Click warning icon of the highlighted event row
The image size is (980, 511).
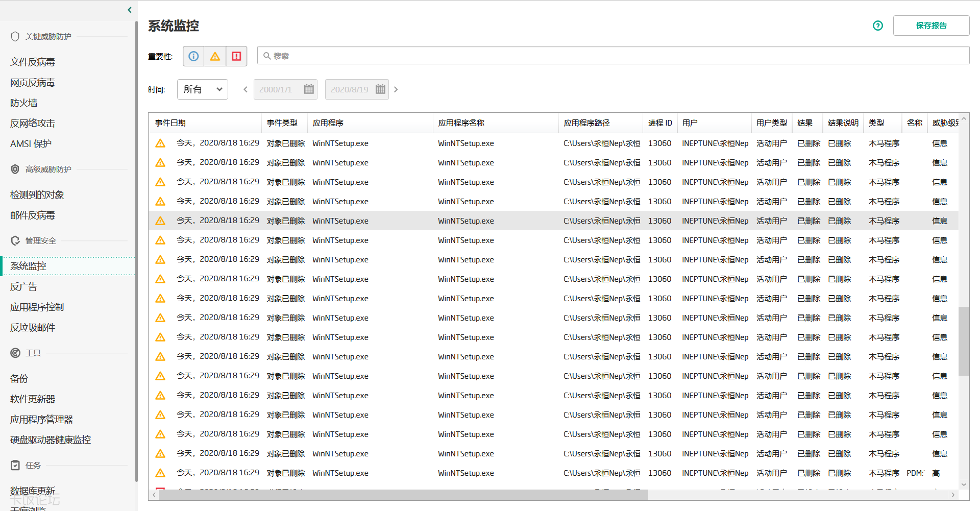tap(160, 221)
